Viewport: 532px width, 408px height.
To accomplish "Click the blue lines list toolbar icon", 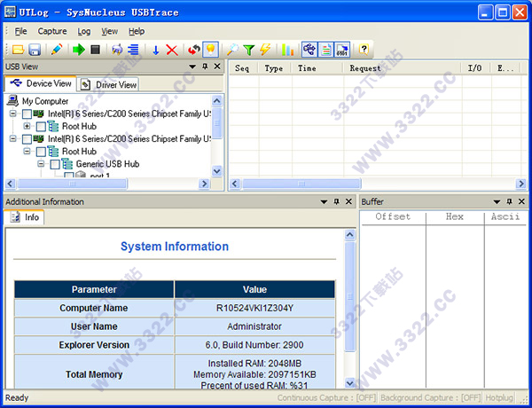I will point(133,50).
